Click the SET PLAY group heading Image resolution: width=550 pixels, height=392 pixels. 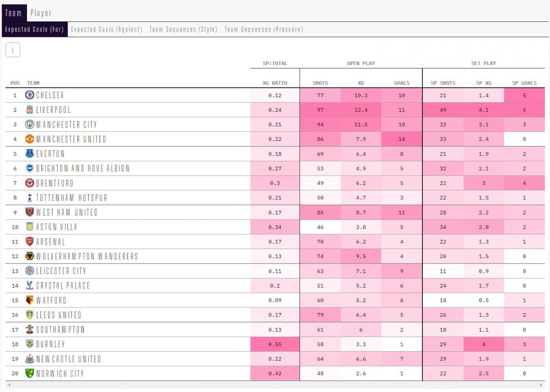tap(483, 63)
